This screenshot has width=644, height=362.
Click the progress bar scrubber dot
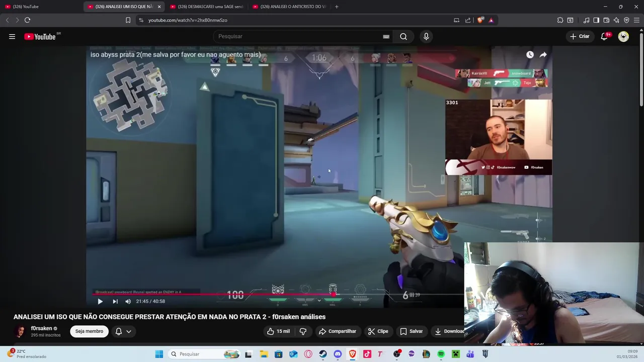pos(333,294)
